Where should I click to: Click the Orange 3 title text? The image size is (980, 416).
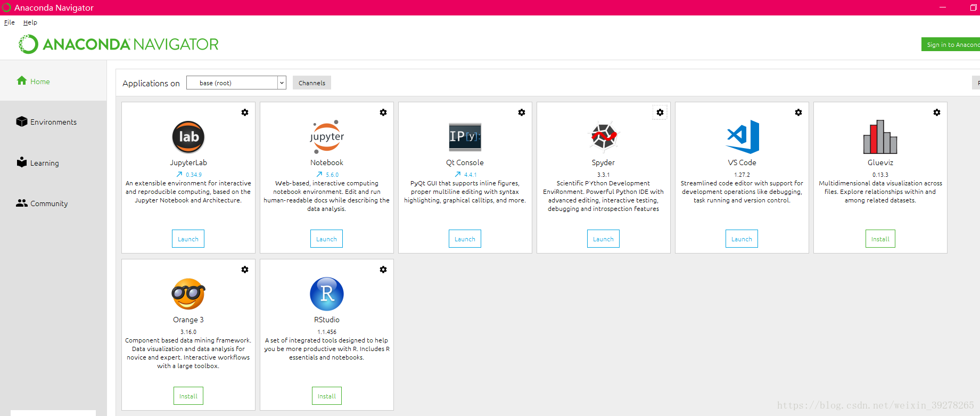188,320
